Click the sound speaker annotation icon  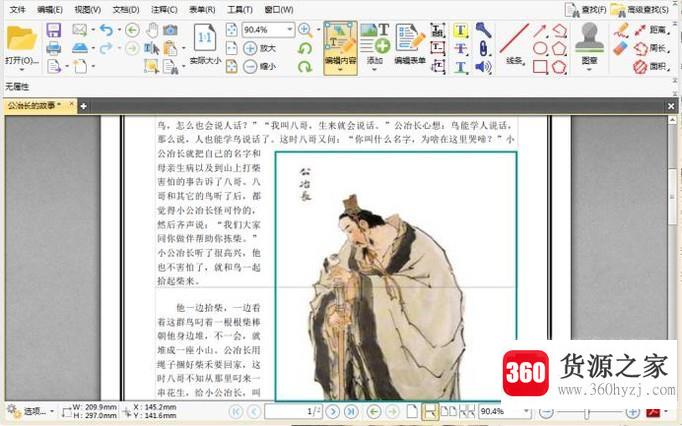tap(483, 67)
